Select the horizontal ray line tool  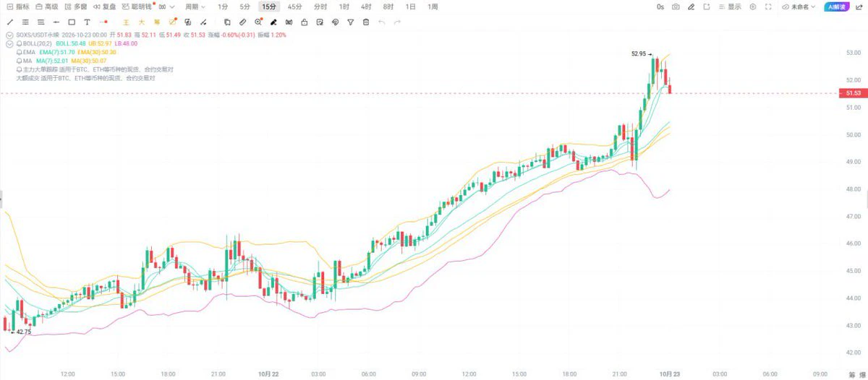pos(56,22)
